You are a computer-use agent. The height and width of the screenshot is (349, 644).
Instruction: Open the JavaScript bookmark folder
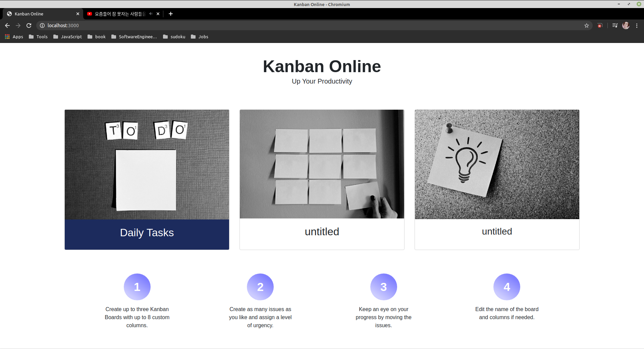[x=67, y=37]
